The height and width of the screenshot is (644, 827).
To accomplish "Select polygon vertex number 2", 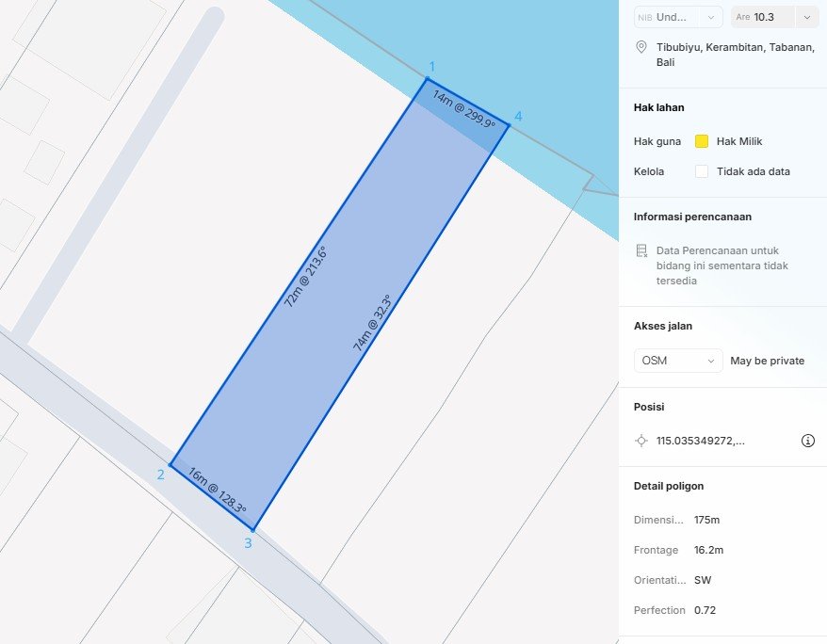I will pos(170,464).
